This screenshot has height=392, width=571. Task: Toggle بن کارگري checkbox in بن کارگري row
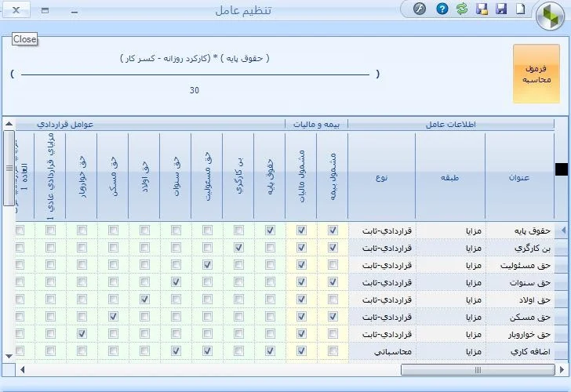tap(238, 248)
